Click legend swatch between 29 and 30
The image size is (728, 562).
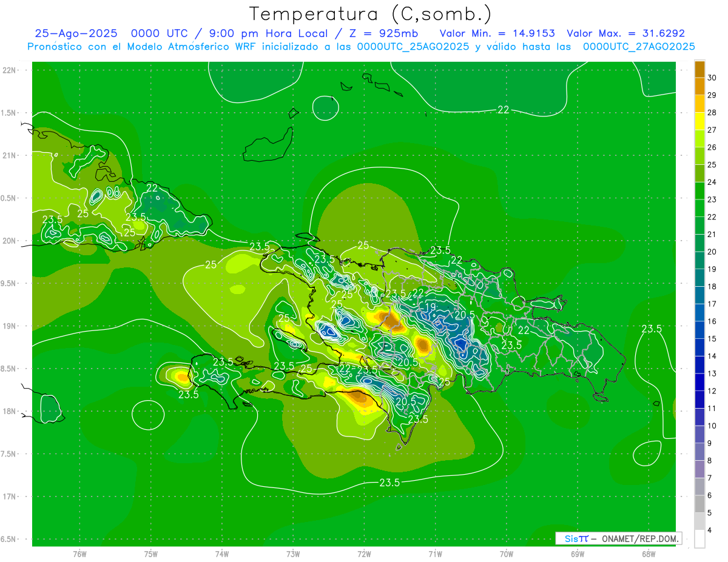[699, 87]
